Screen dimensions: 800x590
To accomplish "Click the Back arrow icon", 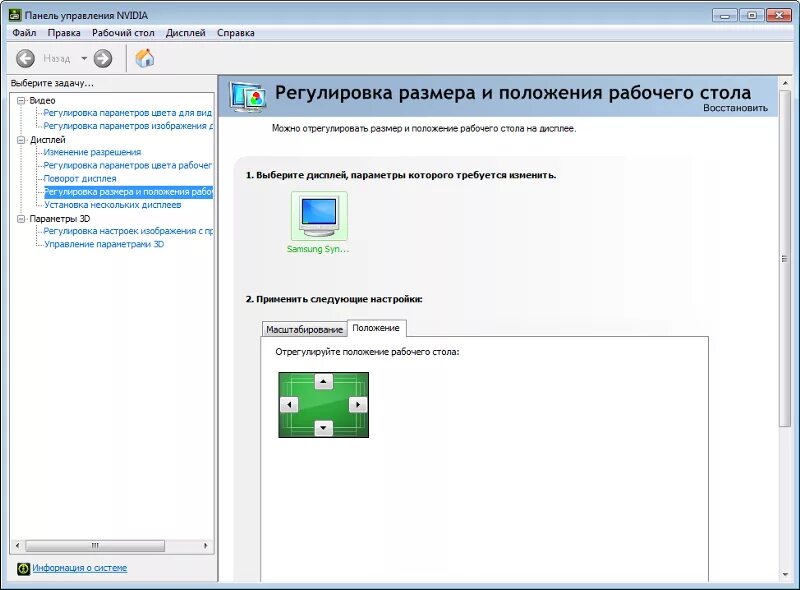I will click(x=25, y=59).
